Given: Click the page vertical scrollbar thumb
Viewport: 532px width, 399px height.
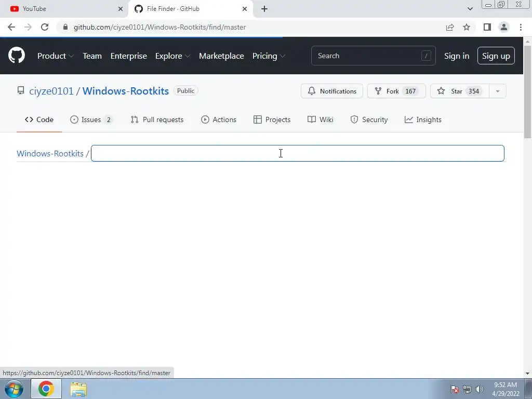Looking at the screenshot, I should pyautogui.click(x=527, y=91).
